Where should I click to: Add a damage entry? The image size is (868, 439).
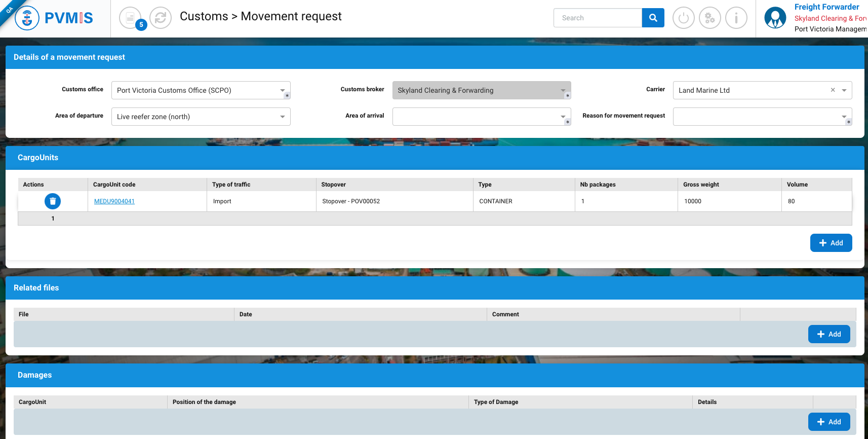pos(828,422)
